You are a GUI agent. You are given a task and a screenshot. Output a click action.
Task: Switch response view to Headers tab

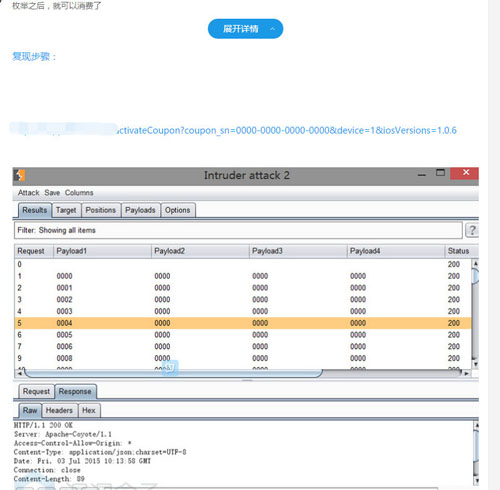(59, 410)
